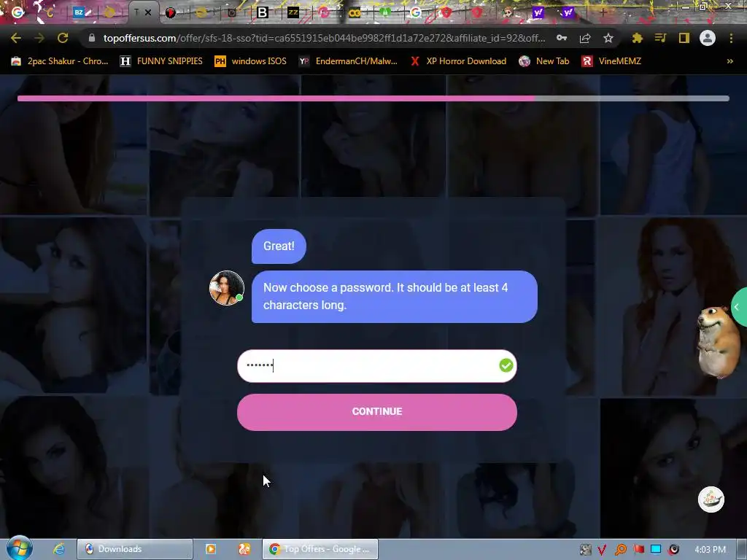Click the orange magnifier tray icon
The image size is (747, 560).
point(620,550)
